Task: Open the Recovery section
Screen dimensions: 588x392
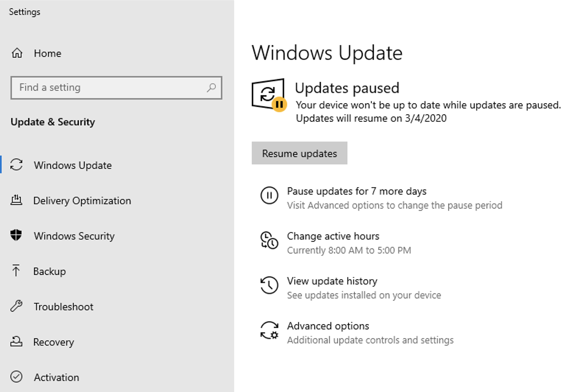Action: [x=53, y=342]
